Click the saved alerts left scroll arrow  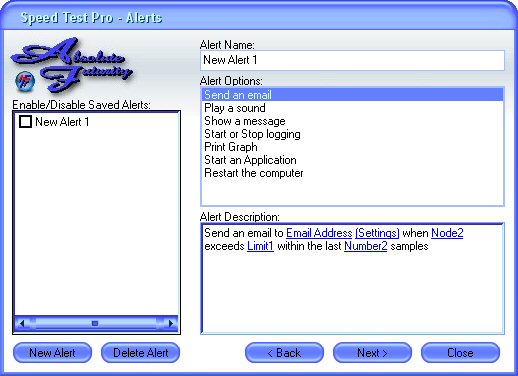point(22,323)
